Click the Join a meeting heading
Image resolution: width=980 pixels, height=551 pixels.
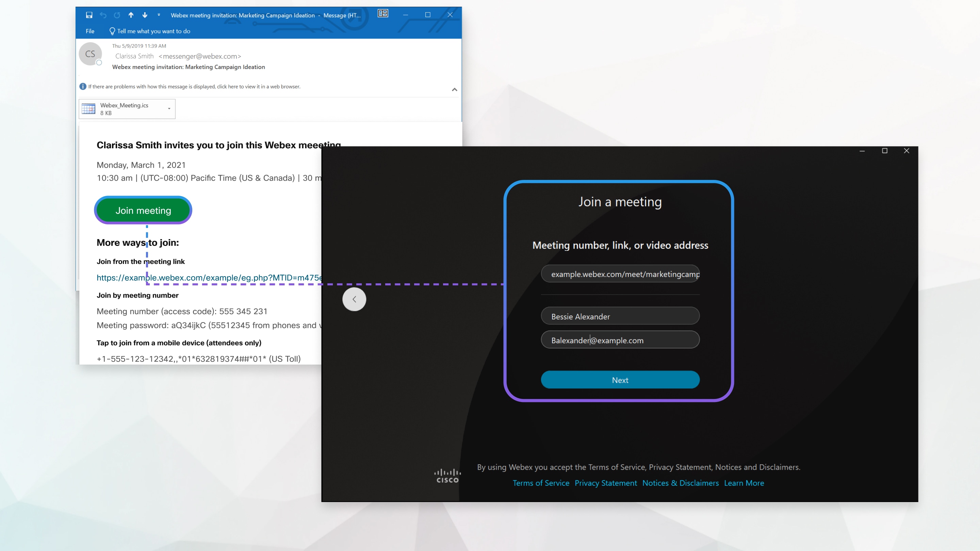tap(620, 202)
